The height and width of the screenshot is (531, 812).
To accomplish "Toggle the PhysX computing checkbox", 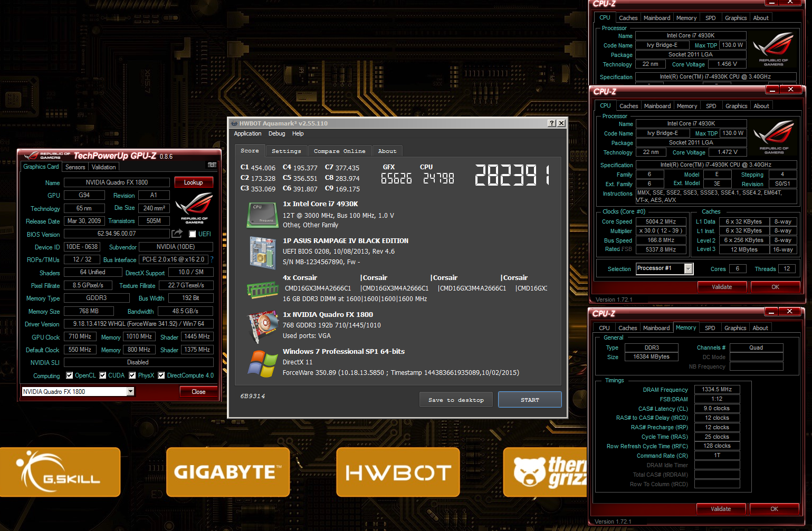I will coord(133,375).
